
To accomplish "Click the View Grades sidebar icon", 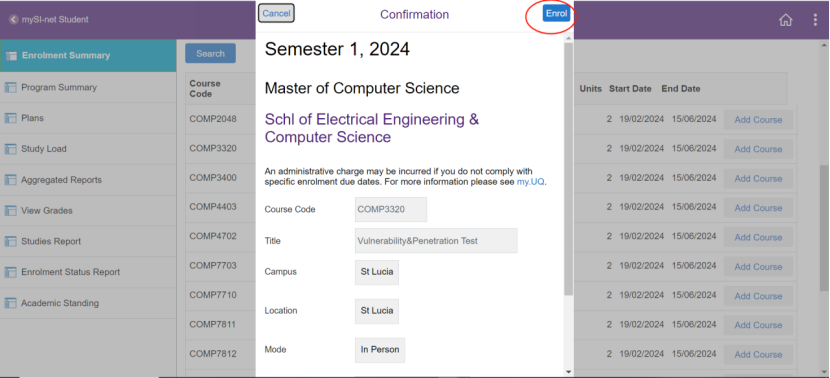I will [x=11, y=211].
